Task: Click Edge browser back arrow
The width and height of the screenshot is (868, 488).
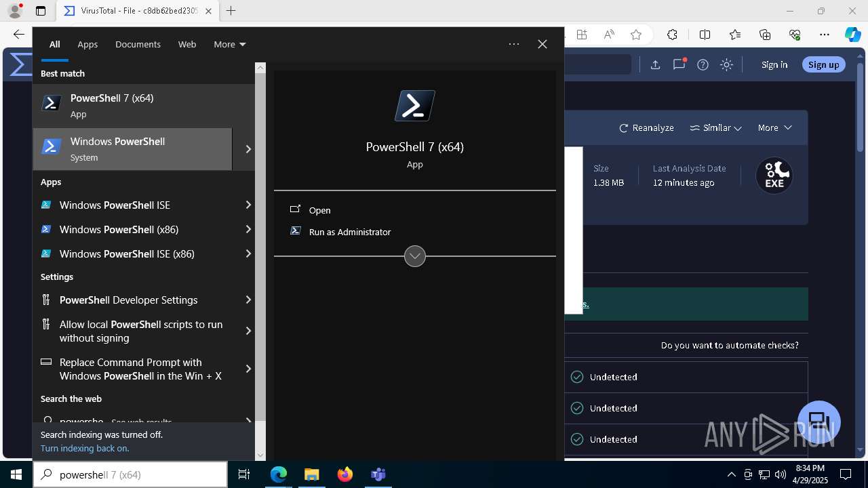Action: pyautogui.click(x=19, y=35)
